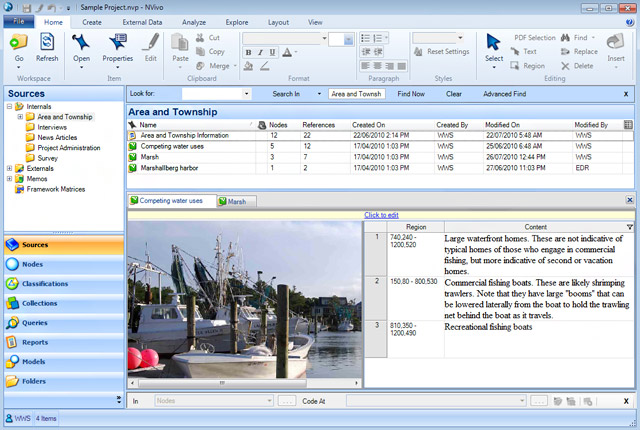
Task: Click the harbor photo
Action: [x=244, y=299]
